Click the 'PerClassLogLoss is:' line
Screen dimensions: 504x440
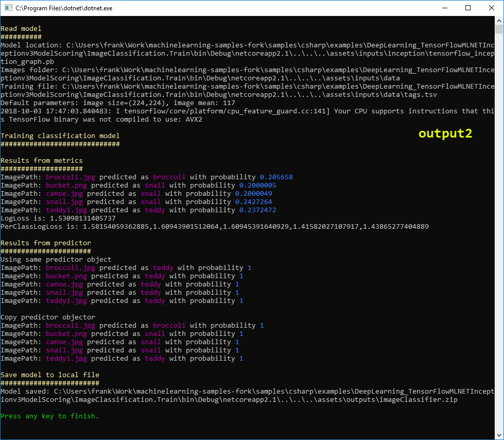click(x=214, y=226)
